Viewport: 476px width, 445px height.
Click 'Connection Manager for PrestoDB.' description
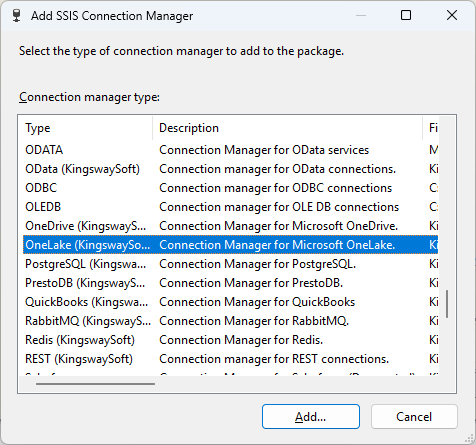click(251, 283)
